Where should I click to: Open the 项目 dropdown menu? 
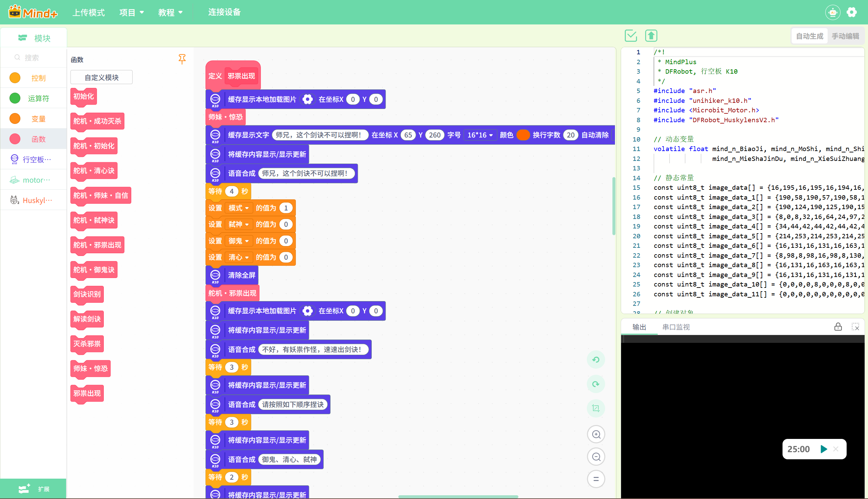[132, 12]
